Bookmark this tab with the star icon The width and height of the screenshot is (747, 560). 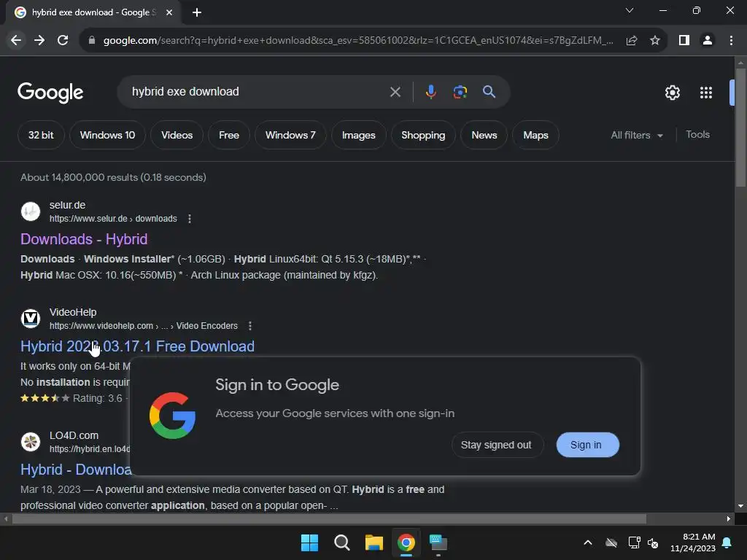tap(655, 41)
